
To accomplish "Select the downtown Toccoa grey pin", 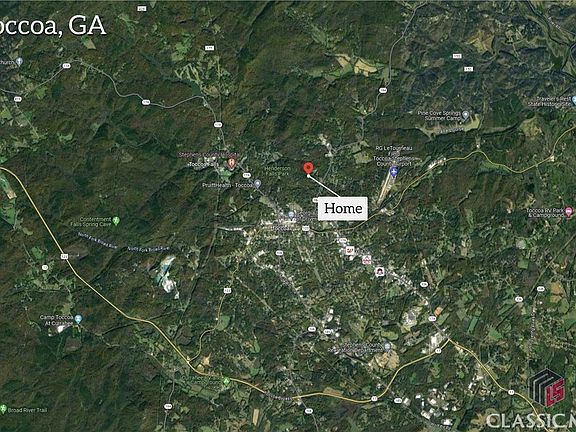I will (291, 215).
